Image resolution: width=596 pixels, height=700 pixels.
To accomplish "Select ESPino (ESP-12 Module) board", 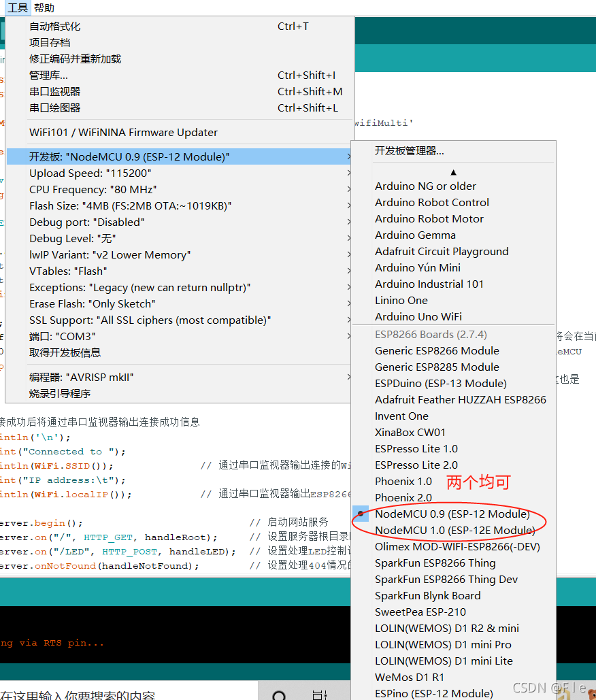I will (x=454, y=693).
